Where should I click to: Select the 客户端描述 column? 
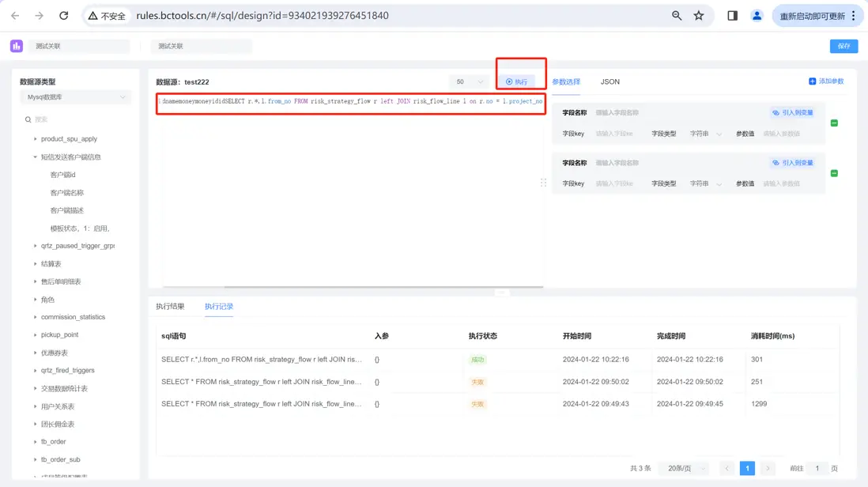[x=67, y=210]
